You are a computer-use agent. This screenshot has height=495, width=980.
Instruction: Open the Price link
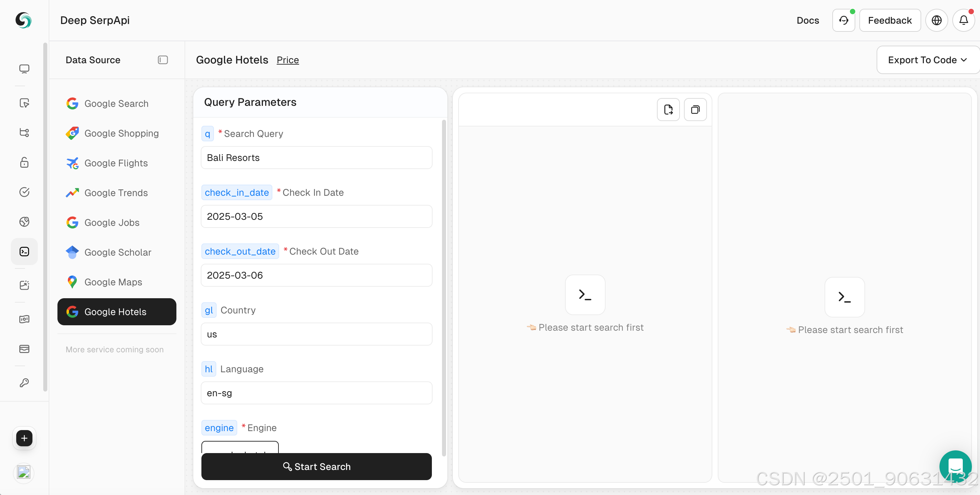tap(288, 60)
